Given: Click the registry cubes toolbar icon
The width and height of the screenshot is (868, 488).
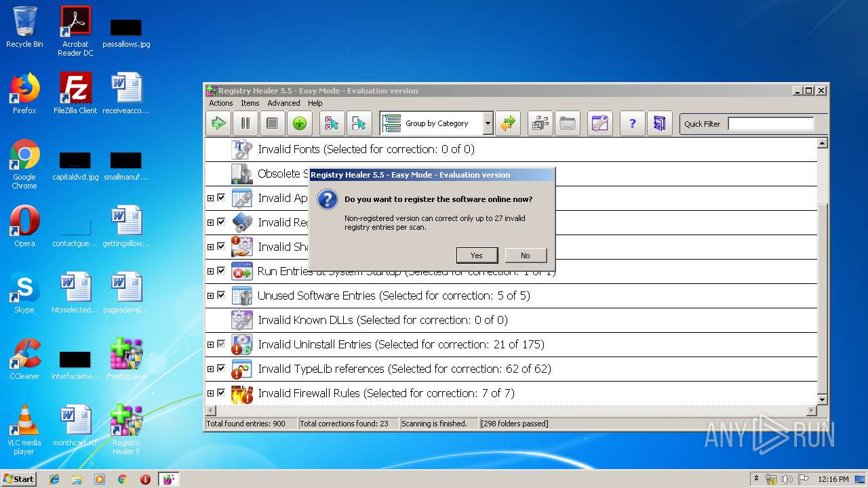Looking at the screenshot, I should pos(540,123).
